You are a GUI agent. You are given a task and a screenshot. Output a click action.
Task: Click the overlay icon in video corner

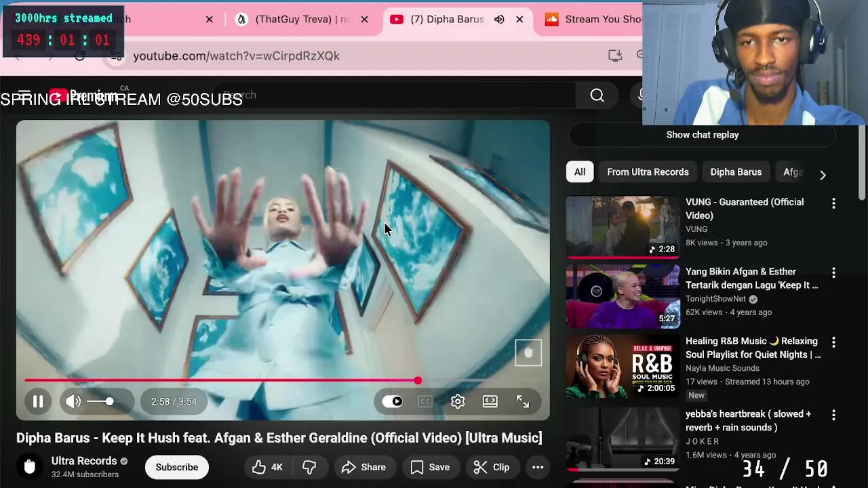click(x=528, y=352)
